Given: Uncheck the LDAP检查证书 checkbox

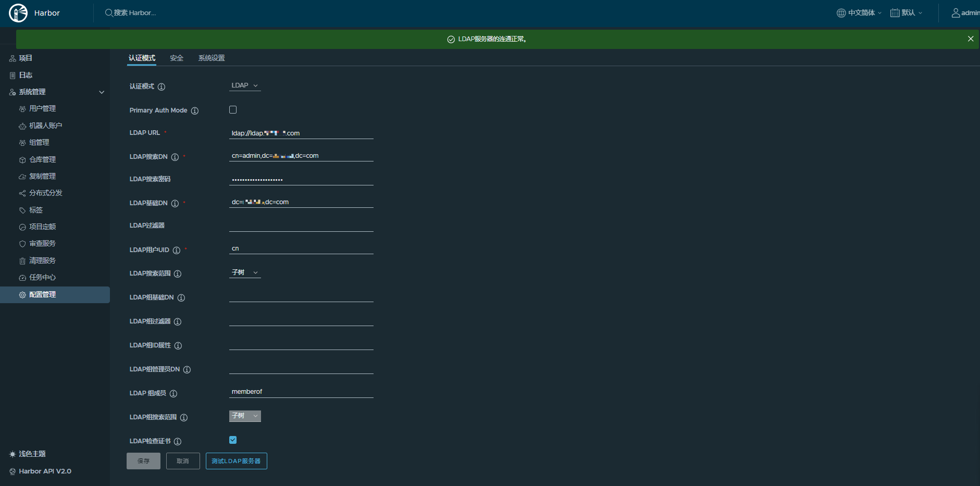Looking at the screenshot, I should click(233, 440).
